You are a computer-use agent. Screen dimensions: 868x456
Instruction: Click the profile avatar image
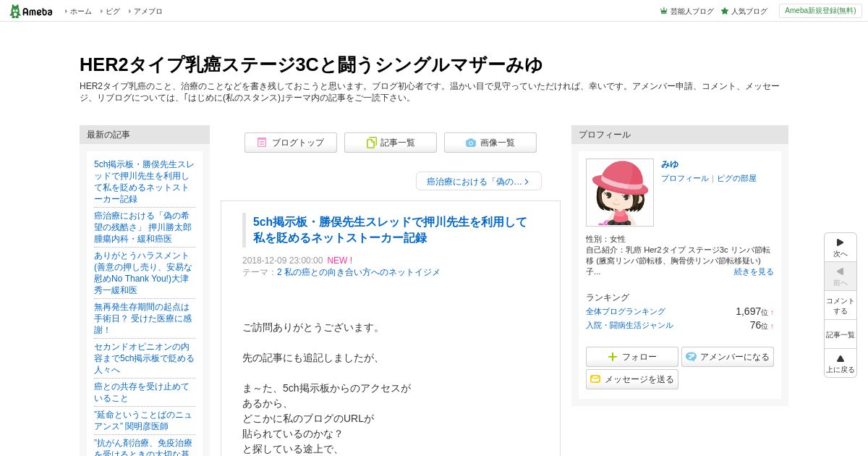[x=620, y=193]
